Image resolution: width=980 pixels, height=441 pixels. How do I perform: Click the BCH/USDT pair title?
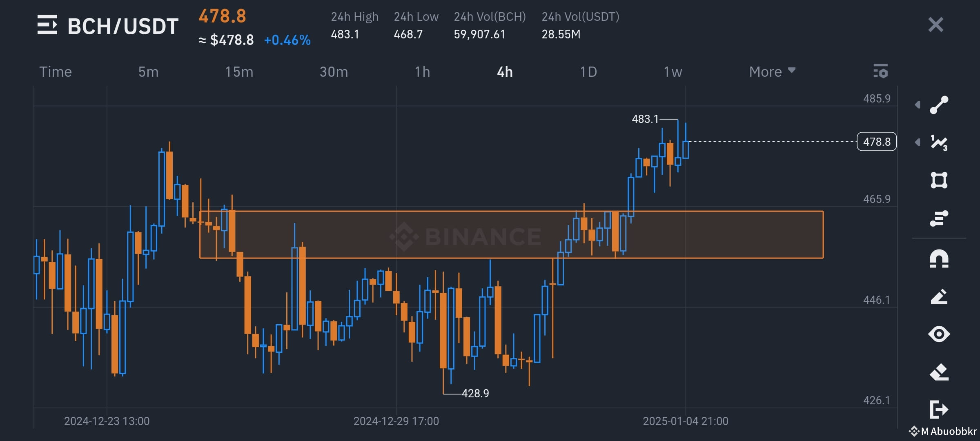[122, 26]
